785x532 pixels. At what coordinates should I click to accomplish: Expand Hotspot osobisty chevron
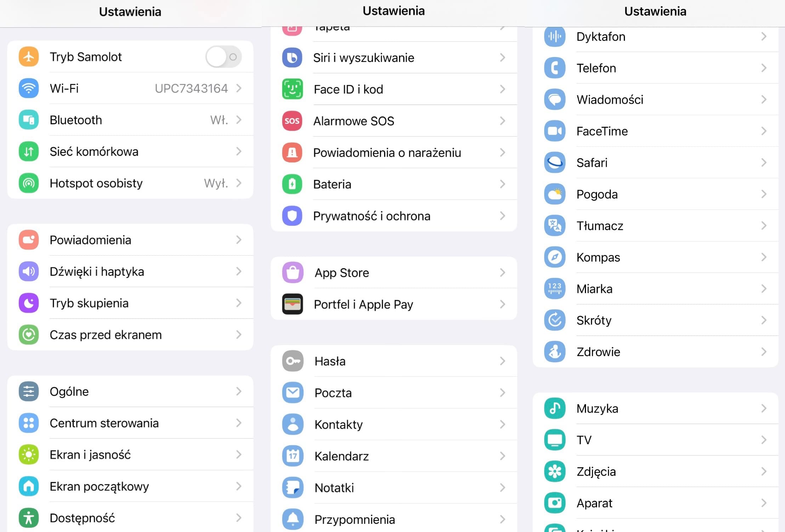pyautogui.click(x=239, y=183)
